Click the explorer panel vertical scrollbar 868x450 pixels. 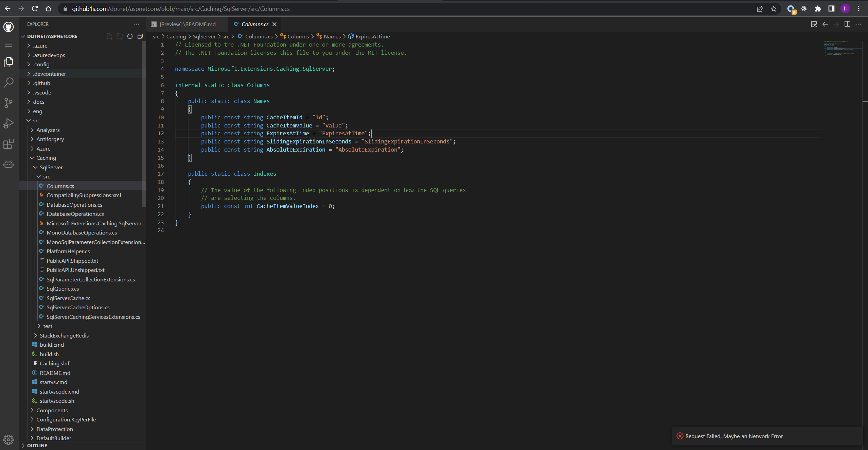click(x=144, y=123)
